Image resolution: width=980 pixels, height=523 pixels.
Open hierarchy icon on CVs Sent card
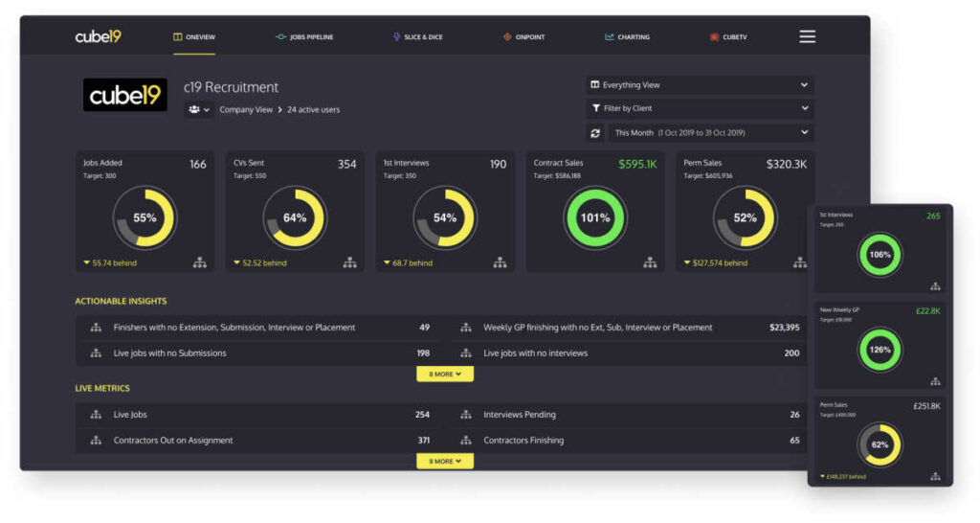tap(349, 262)
